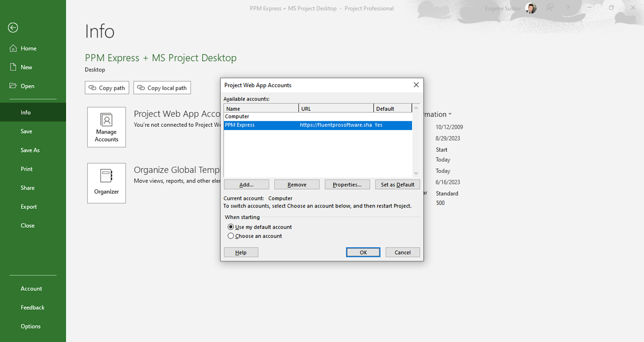The image size is (644, 342).
Task: Expand the Project Information dropdown chevron
Action: point(450,114)
